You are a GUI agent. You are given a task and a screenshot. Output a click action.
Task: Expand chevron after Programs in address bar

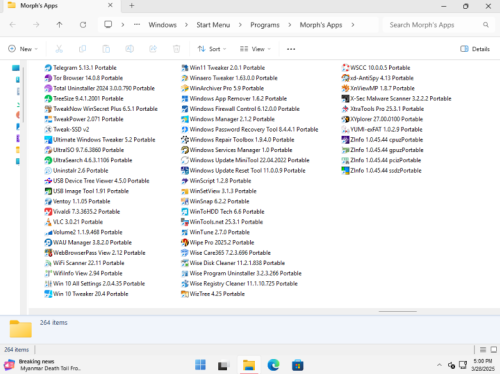click(x=290, y=25)
